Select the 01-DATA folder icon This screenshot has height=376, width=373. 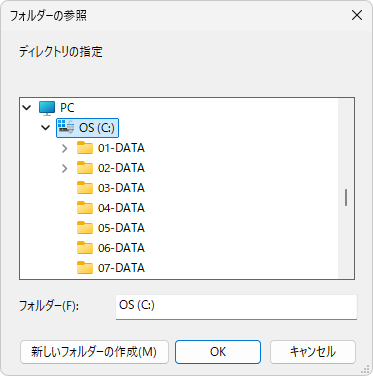tap(85, 148)
